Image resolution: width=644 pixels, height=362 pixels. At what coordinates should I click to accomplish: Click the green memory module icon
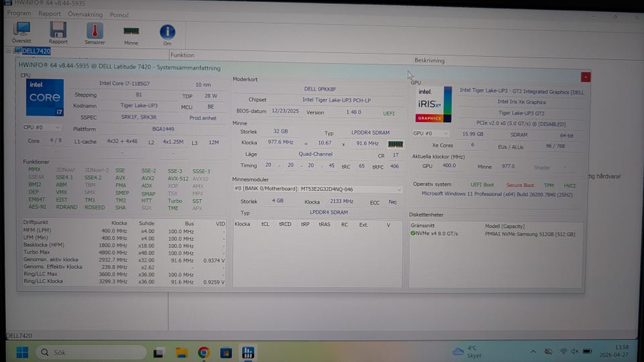coord(395,144)
